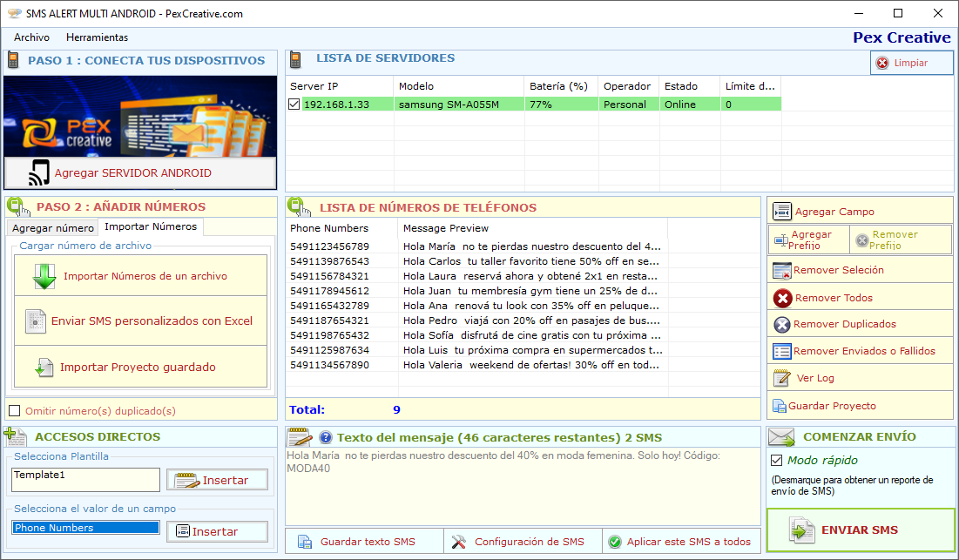Click the Template insert notepad icon
Image resolution: width=959 pixels, height=560 pixels.
coord(186,481)
